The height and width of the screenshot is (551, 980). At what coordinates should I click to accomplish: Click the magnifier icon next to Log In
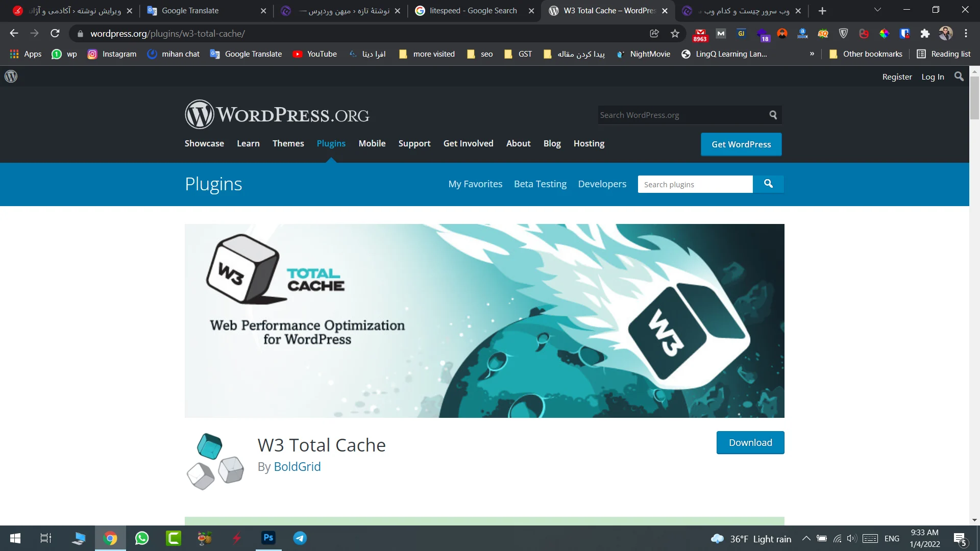[x=959, y=77]
